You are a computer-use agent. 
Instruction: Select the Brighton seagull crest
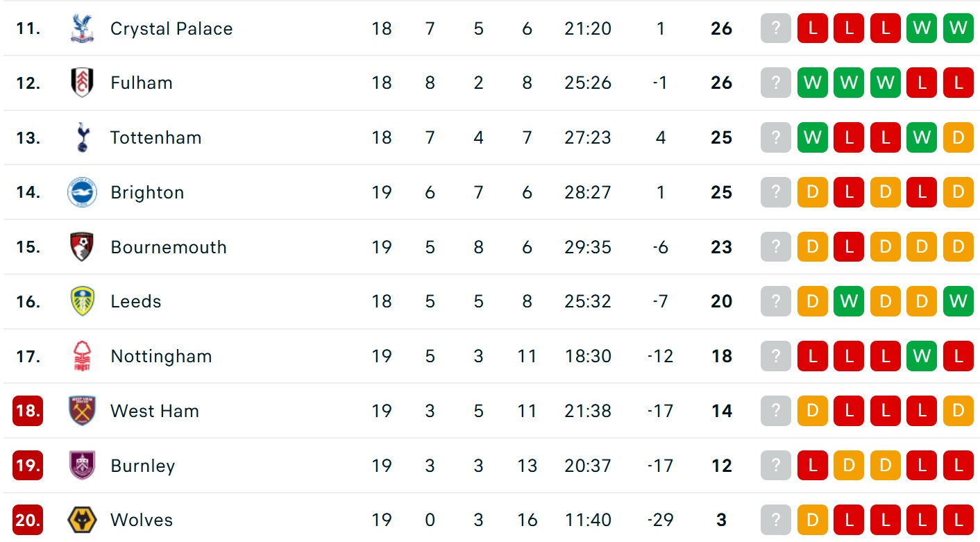click(x=82, y=192)
